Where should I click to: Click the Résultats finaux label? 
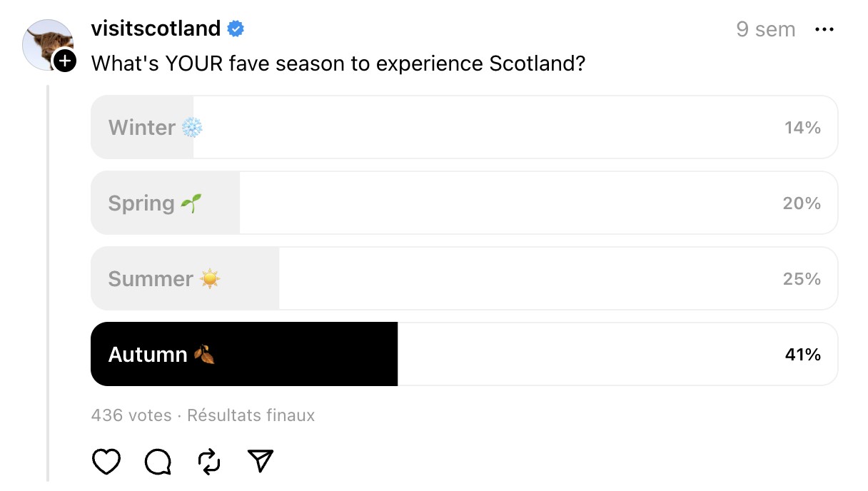click(251, 415)
